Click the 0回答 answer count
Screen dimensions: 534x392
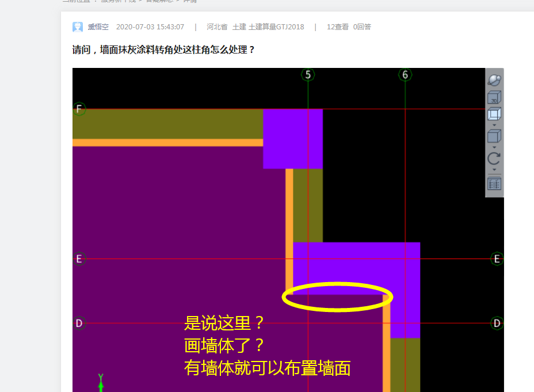coord(362,27)
